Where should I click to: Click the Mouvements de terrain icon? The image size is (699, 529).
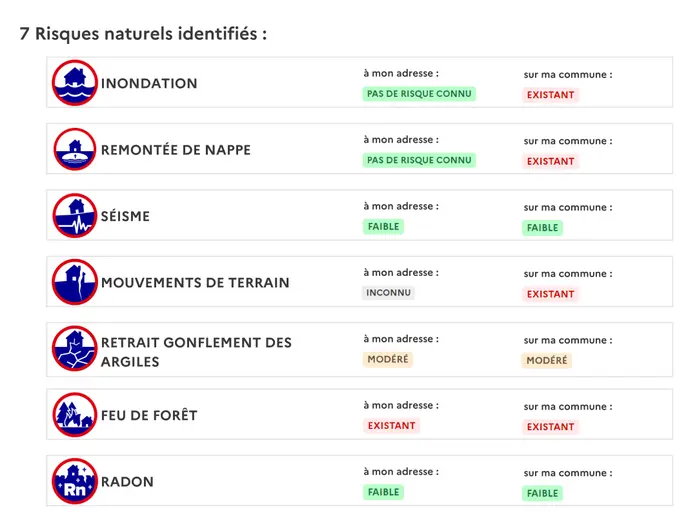tap(74, 282)
